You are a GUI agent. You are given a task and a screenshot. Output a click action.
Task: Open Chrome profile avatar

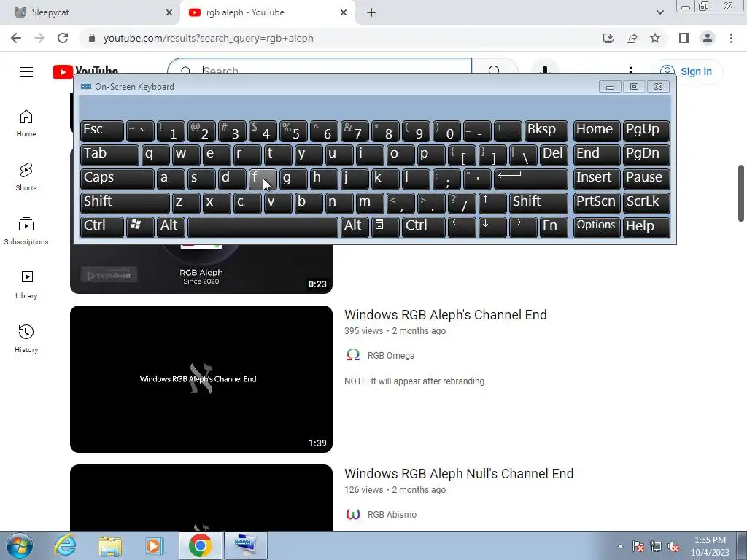(x=708, y=38)
